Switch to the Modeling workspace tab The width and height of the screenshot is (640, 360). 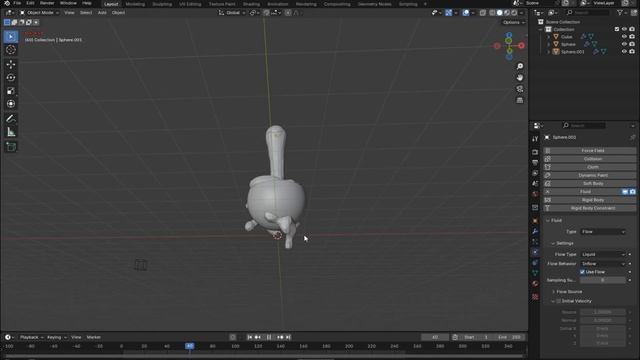pyautogui.click(x=135, y=4)
